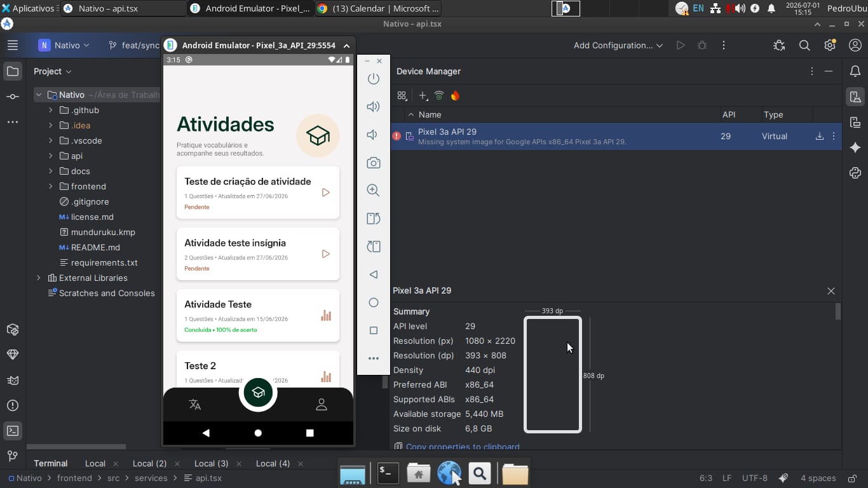Open the IDE notifications bell
This screenshot has width=868, height=488.
click(x=855, y=71)
